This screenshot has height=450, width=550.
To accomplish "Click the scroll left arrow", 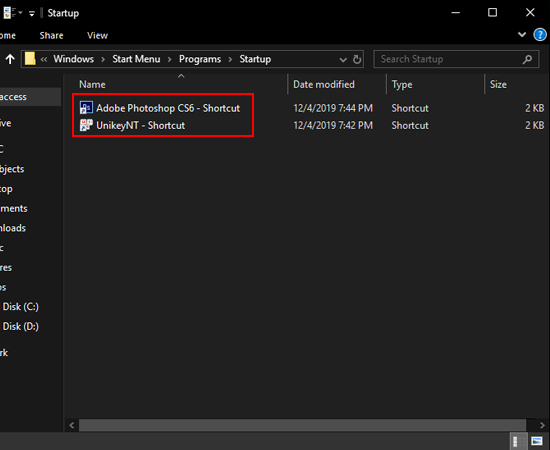I will click(x=72, y=425).
